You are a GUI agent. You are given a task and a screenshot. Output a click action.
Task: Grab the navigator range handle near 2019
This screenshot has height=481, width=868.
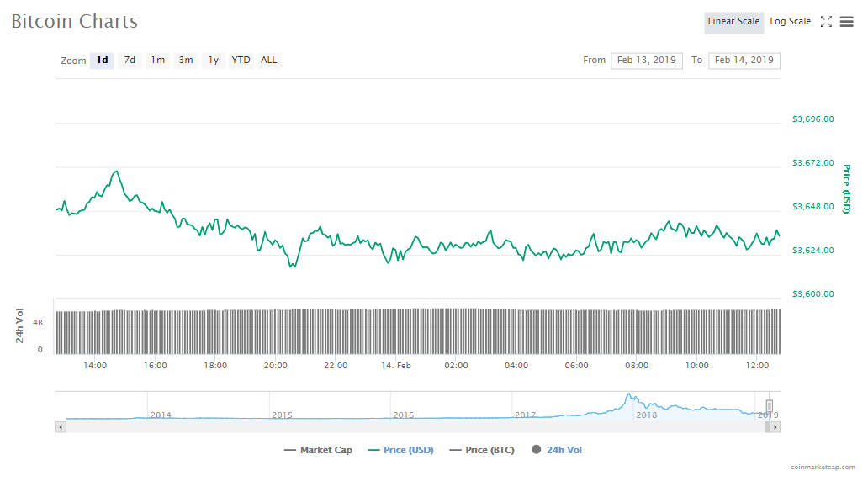coord(769,406)
